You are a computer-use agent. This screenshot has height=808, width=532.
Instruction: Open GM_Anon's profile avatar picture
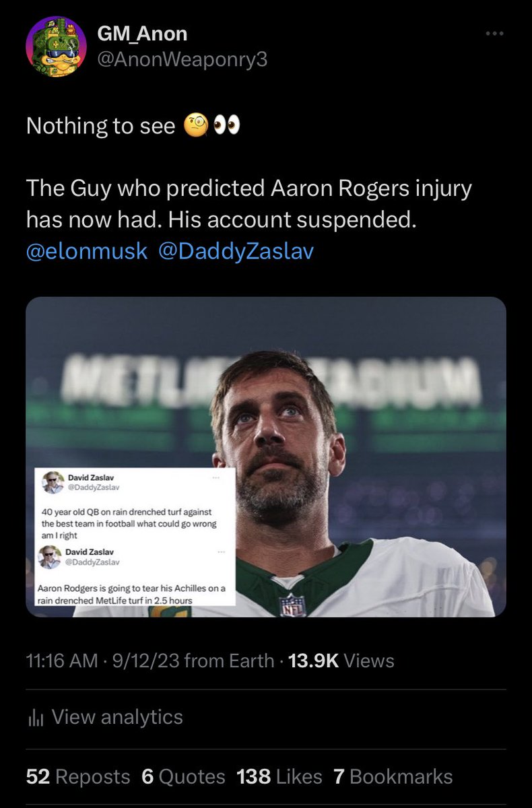pos(56,46)
